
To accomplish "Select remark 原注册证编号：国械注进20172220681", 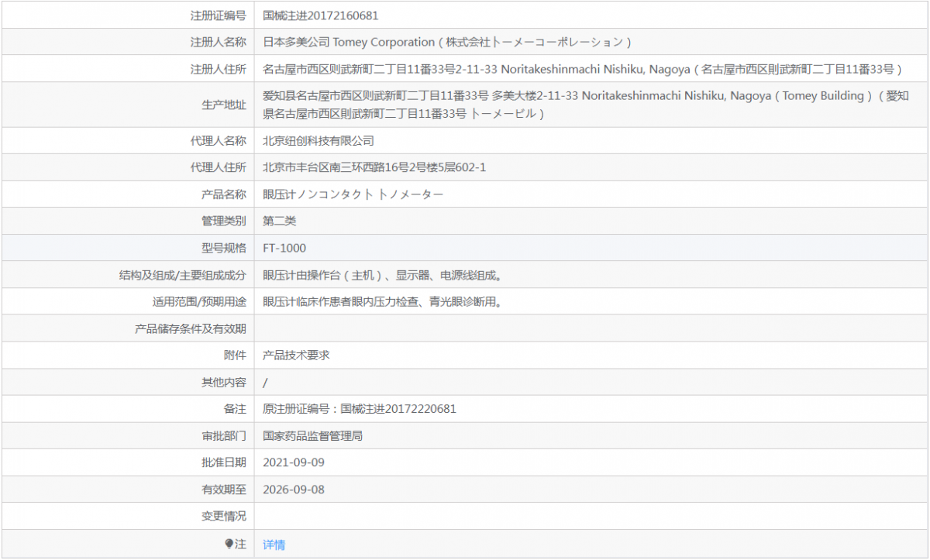I will (x=360, y=408).
